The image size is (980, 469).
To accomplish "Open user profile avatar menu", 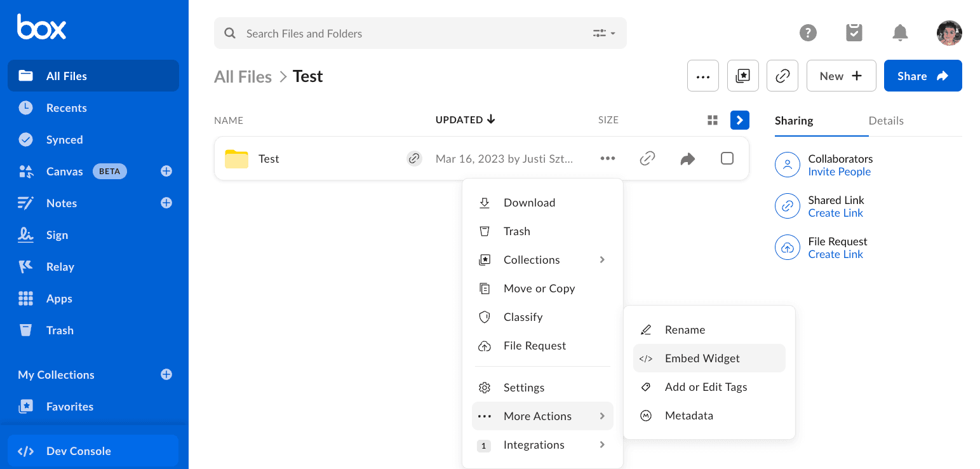I will pyautogui.click(x=950, y=33).
